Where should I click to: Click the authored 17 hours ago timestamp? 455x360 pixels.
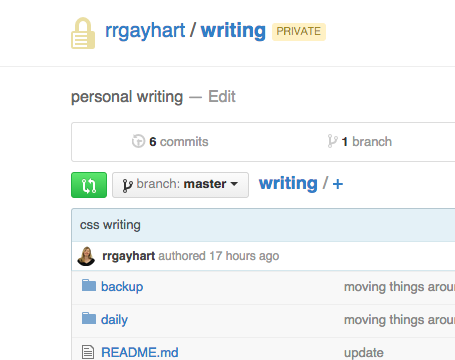click(x=219, y=256)
